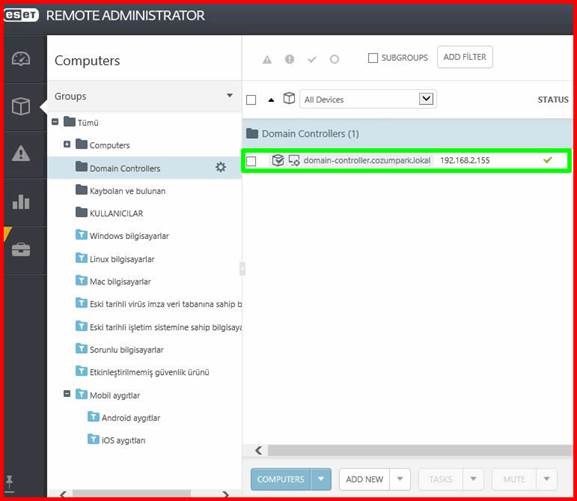Viewport: 577px width, 501px height.
Task: Select KULLANICILAR group
Action: click(x=116, y=213)
